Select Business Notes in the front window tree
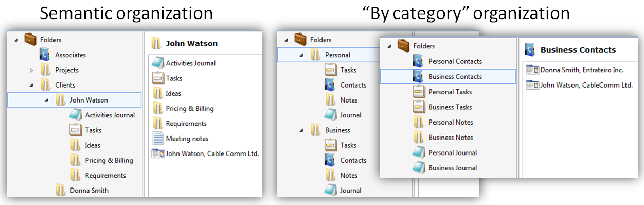The height and width of the screenshot is (205, 644). (451, 138)
